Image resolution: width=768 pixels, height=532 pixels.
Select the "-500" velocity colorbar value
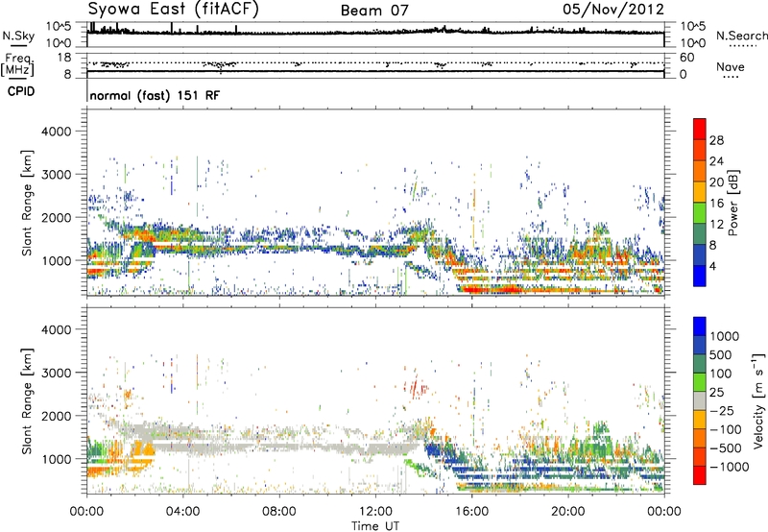click(725, 447)
